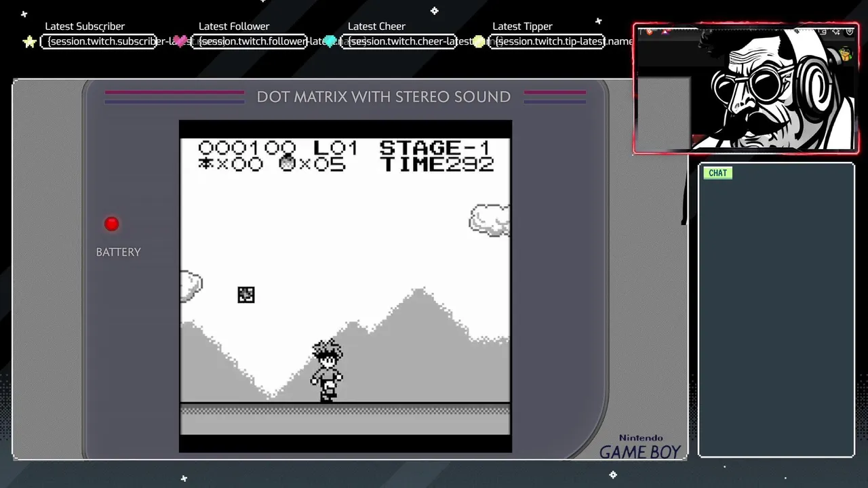
Task: Click the cloud at right of game screen
Action: tap(490, 220)
